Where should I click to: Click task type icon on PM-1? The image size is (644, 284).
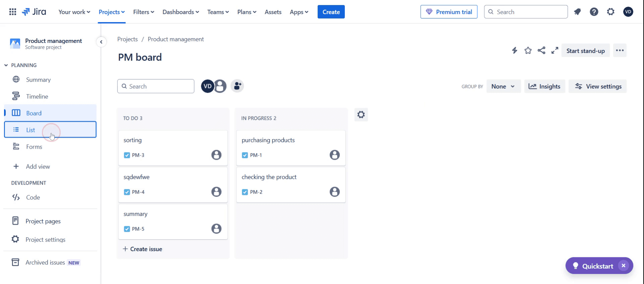[245, 155]
